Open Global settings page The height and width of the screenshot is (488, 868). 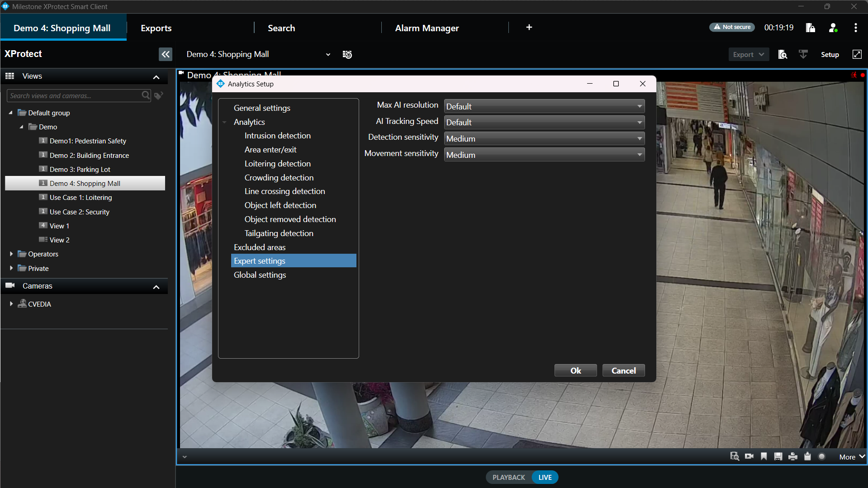[x=260, y=275]
